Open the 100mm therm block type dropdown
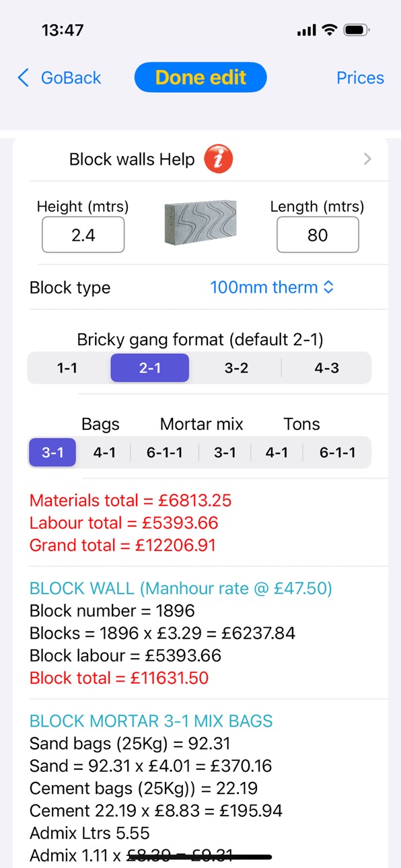401x868 pixels. [x=272, y=287]
